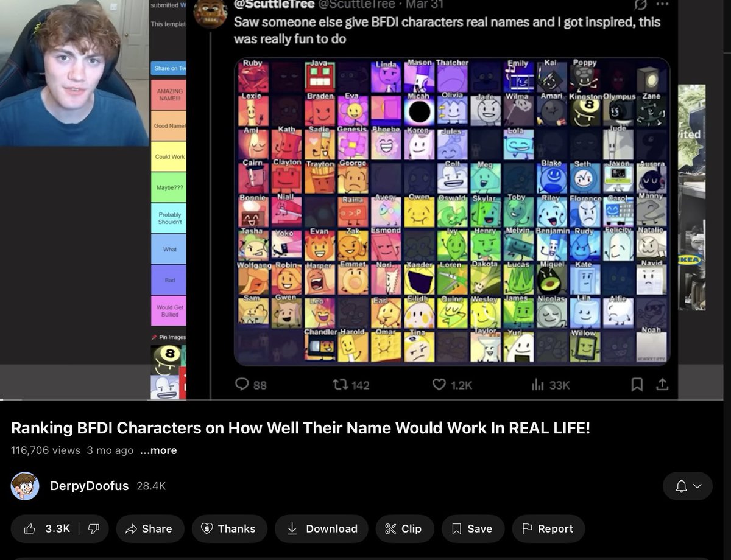Open the notification bell dropdown
This screenshot has width=731, height=560.
pyautogui.click(x=688, y=486)
